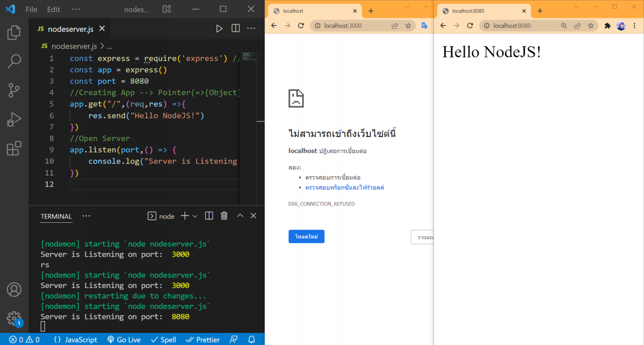Toggle Spell checker in status bar

tap(164, 340)
